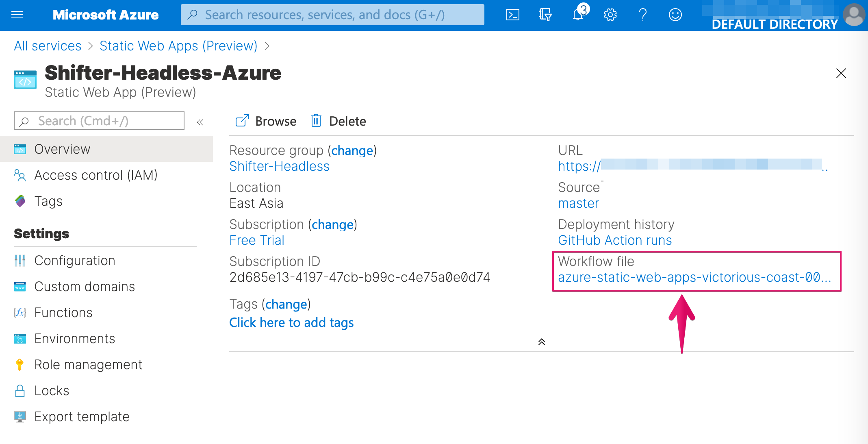Click the Tags icon in the sidebar
This screenshot has height=444, width=868.
pyautogui.click(x=20, y=201)
